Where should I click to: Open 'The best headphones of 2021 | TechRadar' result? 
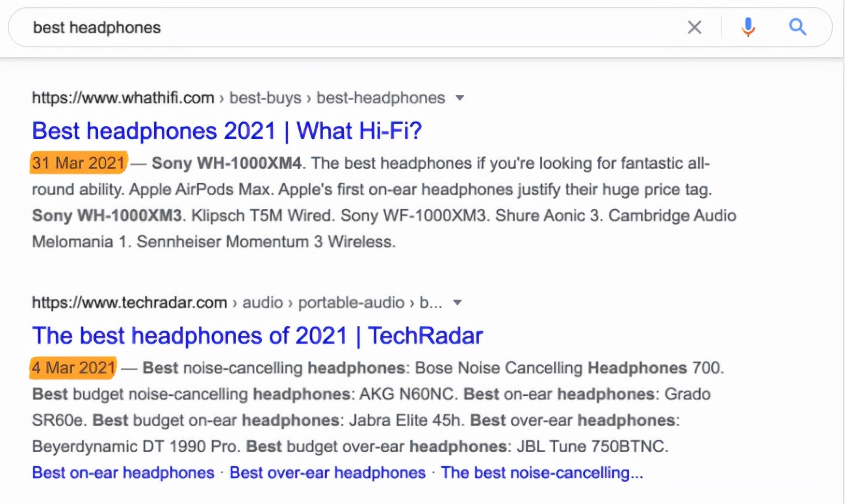[x=257, y=336]
